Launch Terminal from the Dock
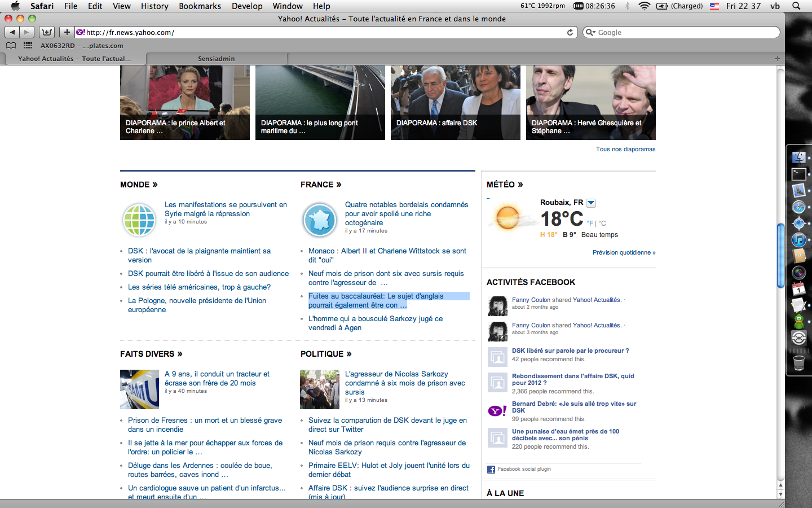 pyautogui.click(x=799, y=174)
